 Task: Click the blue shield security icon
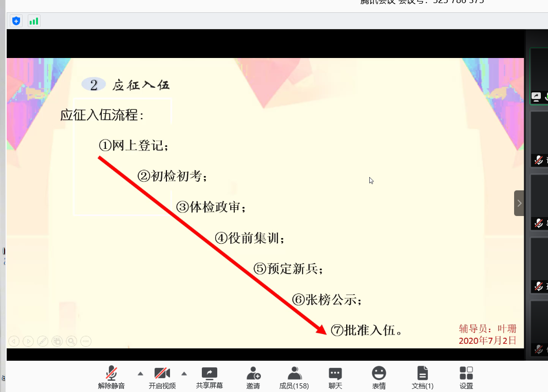coord(16,21)
